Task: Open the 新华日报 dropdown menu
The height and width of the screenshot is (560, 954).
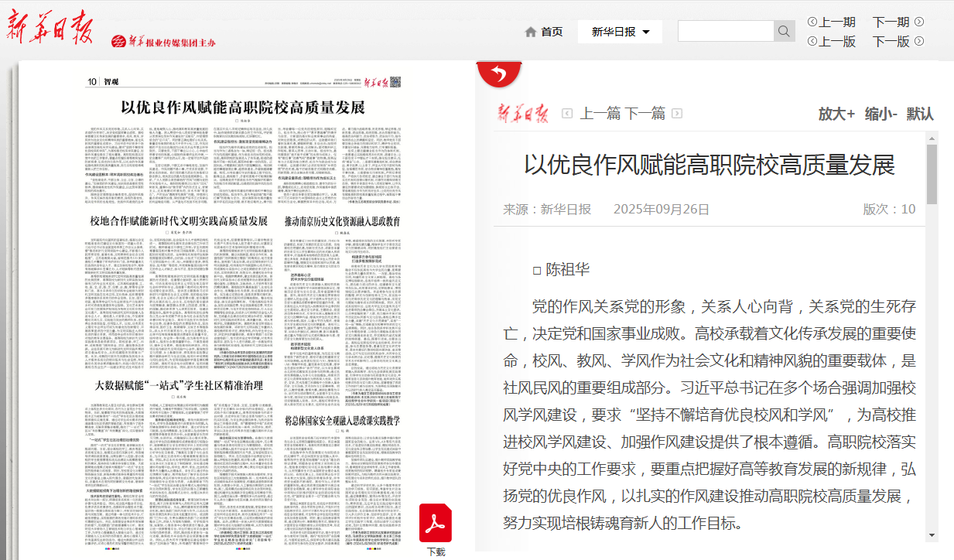Action: [x=621, y=32]
